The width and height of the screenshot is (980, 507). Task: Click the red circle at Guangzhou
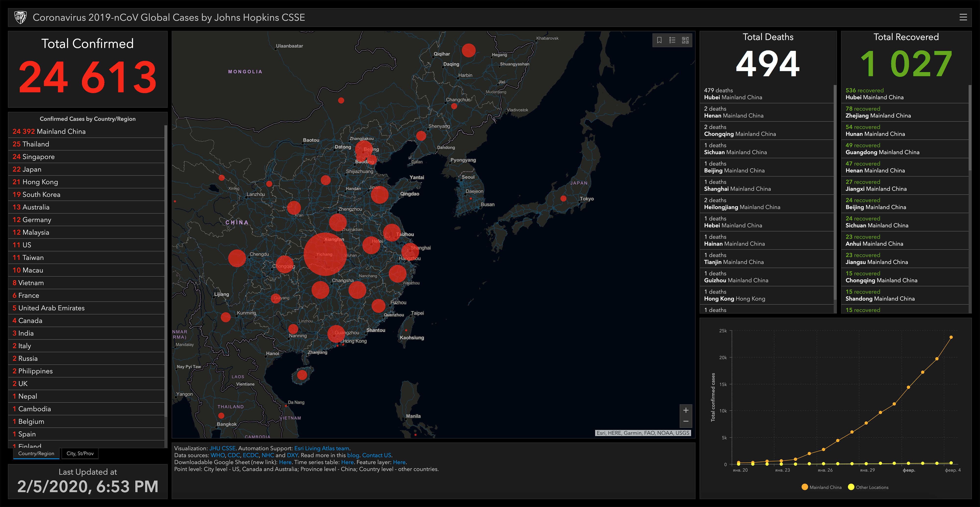[x=336, y=334]
